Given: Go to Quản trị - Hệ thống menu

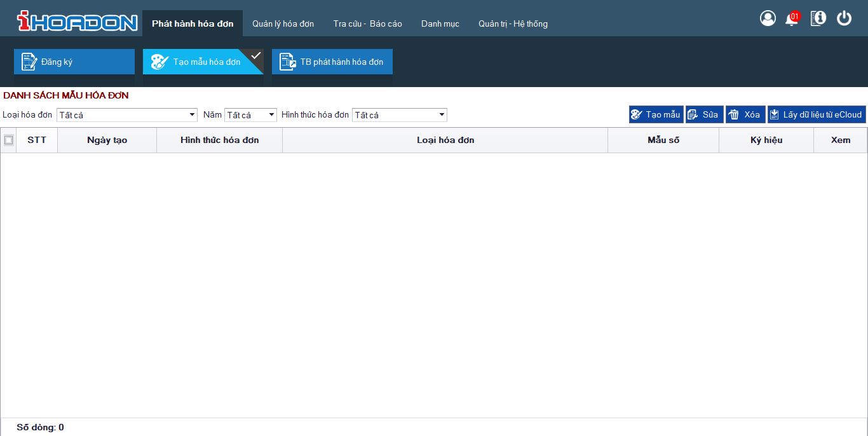Looking at the screenshot, I should click(x=513, y=24).
